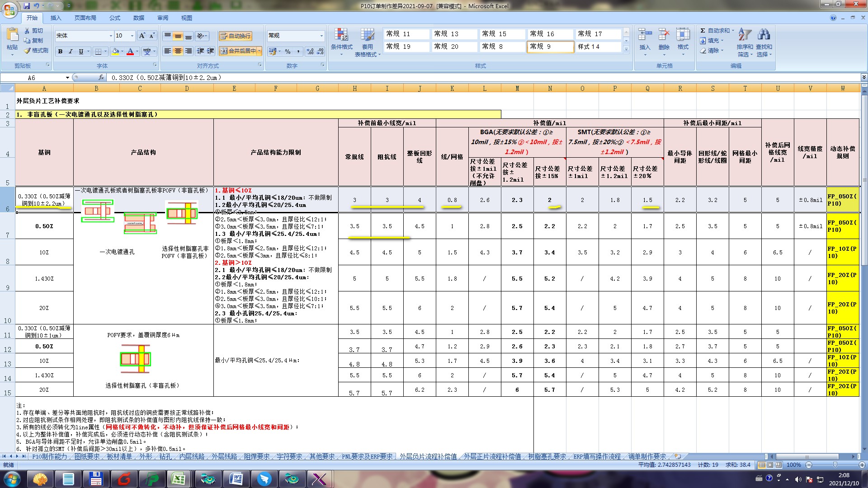Click the Format Painter (格式刷) icon
Image resolution: width=868 pixels, height=488 pixels.
click(28, 51)
